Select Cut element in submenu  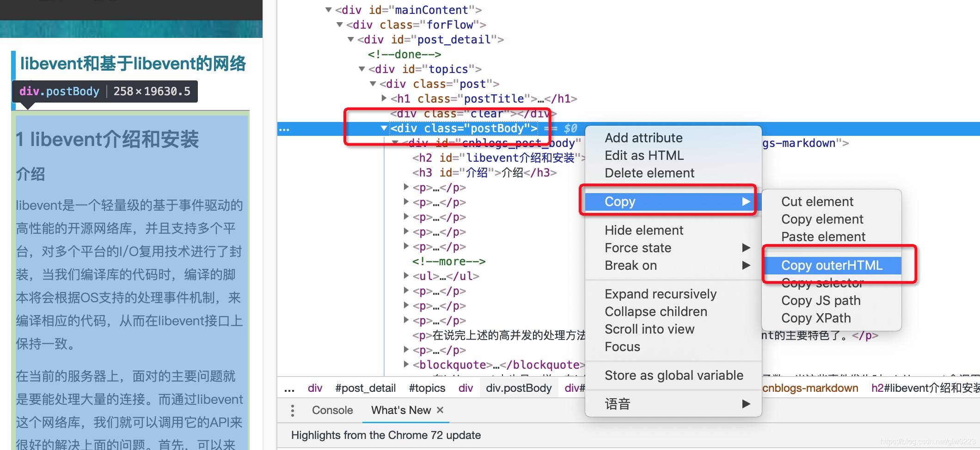[x=832, y=201]
